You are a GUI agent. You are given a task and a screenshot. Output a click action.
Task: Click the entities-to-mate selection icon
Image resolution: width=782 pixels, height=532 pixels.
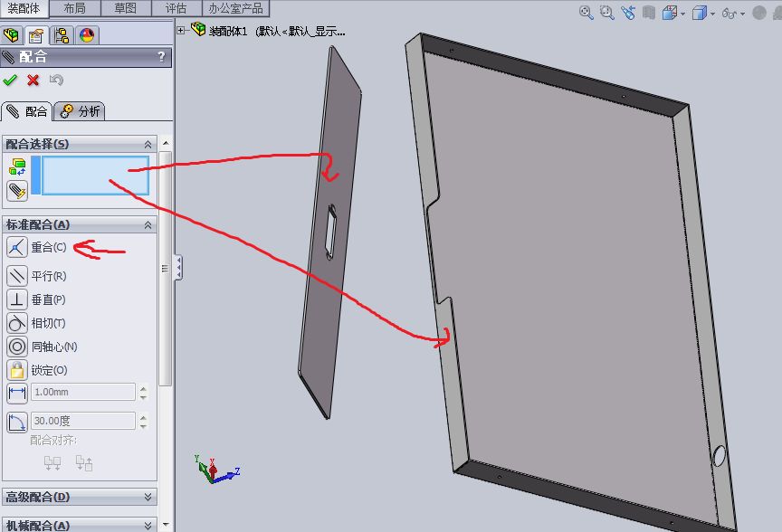[x=17, y=167]
